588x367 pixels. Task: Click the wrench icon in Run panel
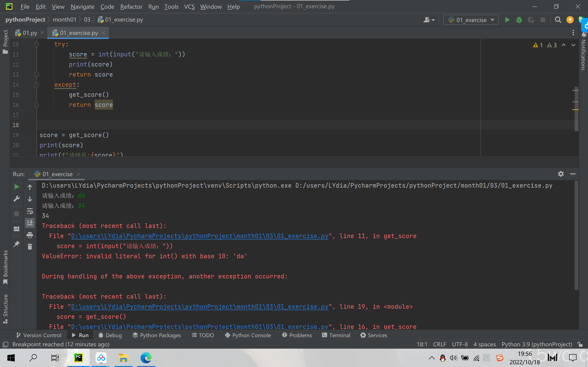coord(17,199)
